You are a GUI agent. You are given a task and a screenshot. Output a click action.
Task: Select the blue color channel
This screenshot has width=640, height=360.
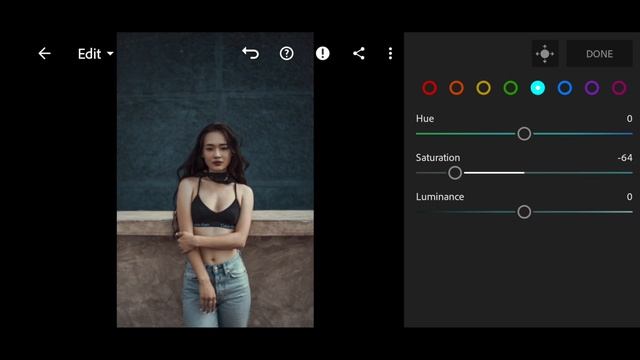(565, 88)
